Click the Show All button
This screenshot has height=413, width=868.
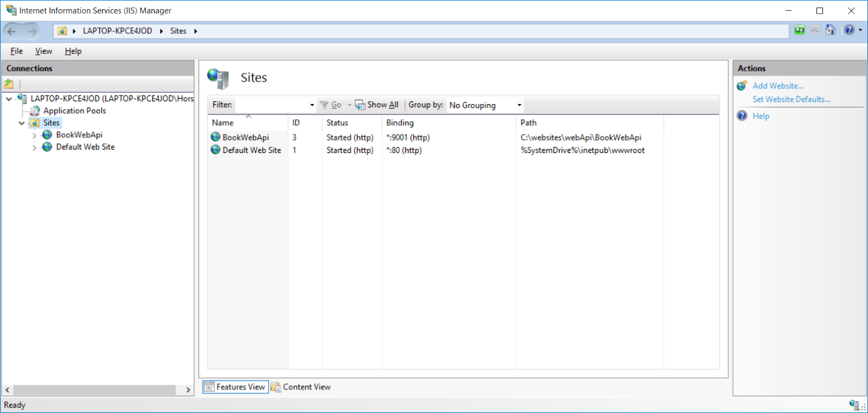coord(377,105)
